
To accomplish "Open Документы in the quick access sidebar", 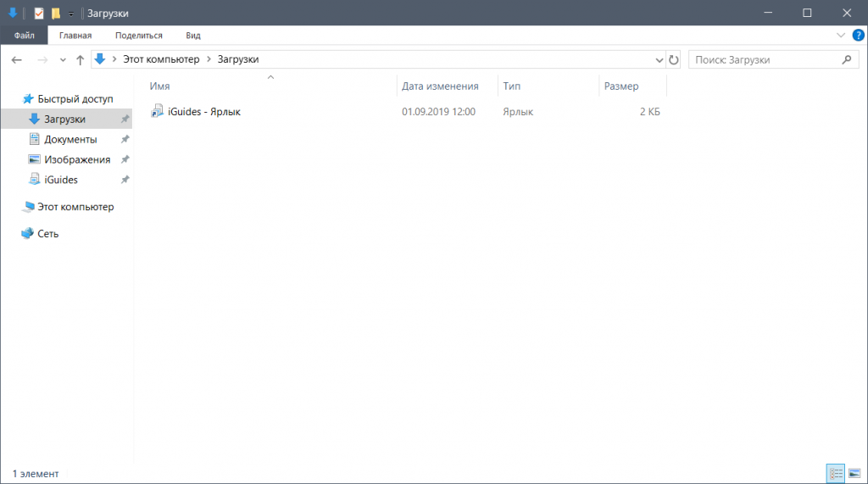I will pos(70,139).
